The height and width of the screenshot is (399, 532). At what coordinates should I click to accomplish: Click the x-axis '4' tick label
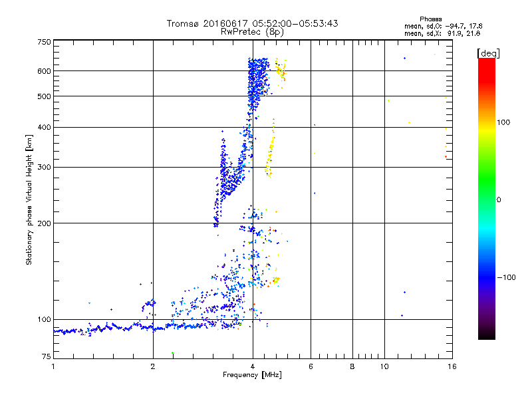click(253, 366)
